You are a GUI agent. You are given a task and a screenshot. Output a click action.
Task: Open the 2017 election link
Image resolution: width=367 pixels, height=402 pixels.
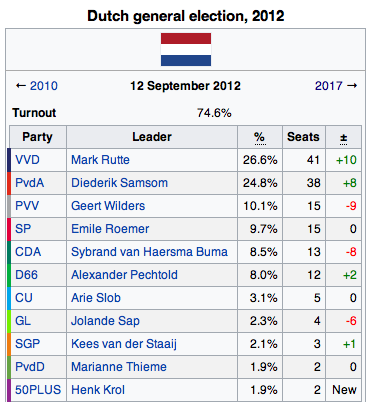click(328, 86)
